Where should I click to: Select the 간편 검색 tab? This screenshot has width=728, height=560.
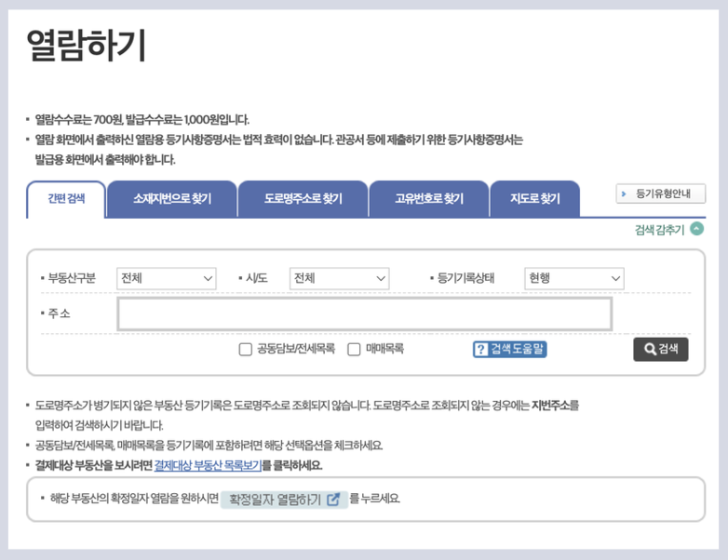[x=66, y=199]
